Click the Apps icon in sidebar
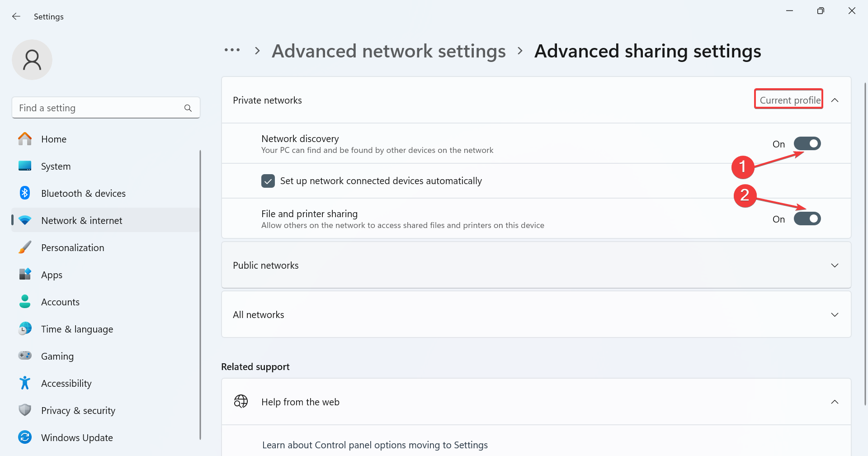The height and width of the screenshot is (456, 868). pyautogui.click(x=25, y=275)
